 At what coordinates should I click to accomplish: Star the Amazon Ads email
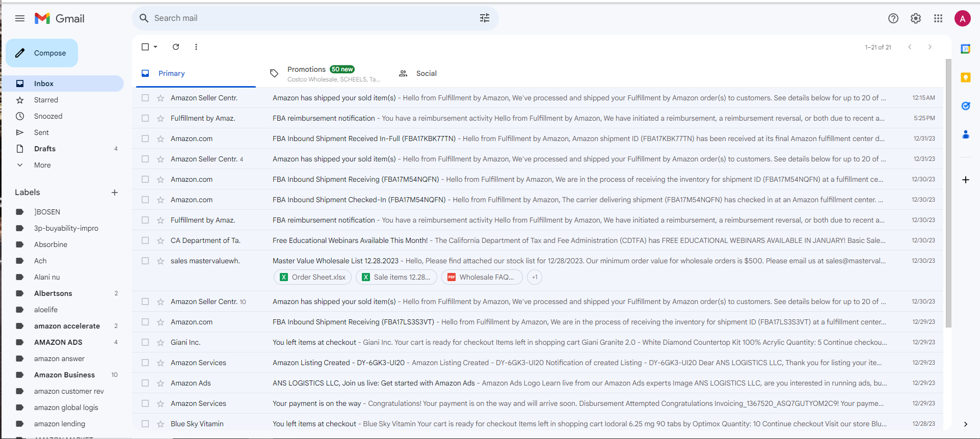click(161, 383)
